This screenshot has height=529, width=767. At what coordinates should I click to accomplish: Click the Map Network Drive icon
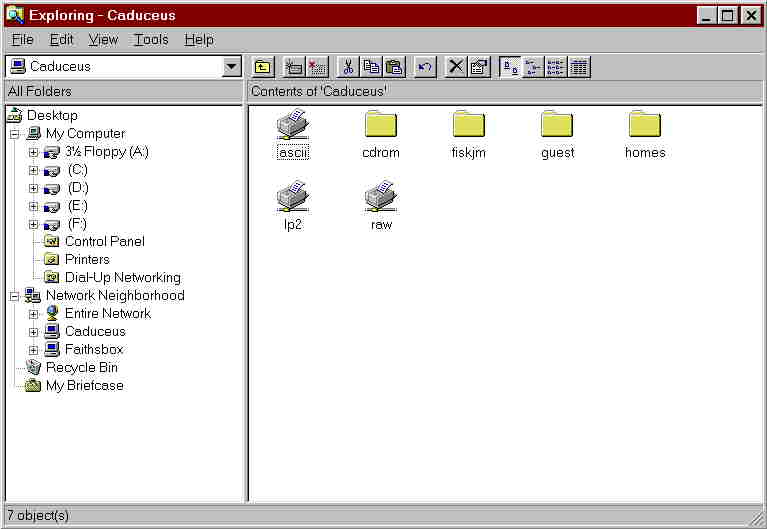point(294,67)
